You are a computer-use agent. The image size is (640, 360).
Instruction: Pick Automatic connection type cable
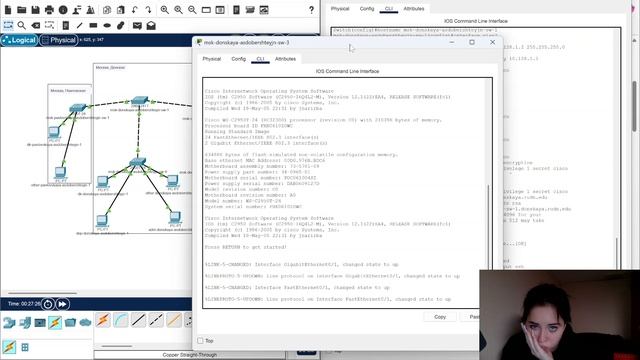[x=103, y=320]
